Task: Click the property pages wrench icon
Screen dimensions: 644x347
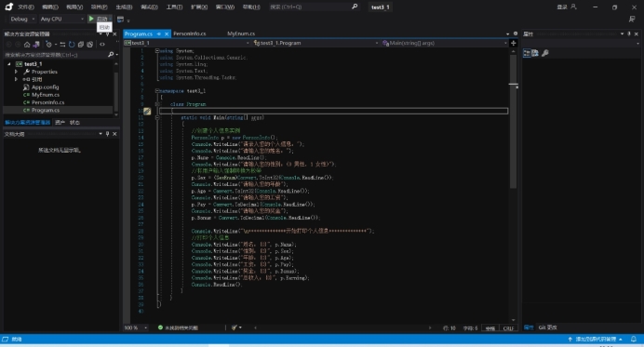Action: pos(545,53)
